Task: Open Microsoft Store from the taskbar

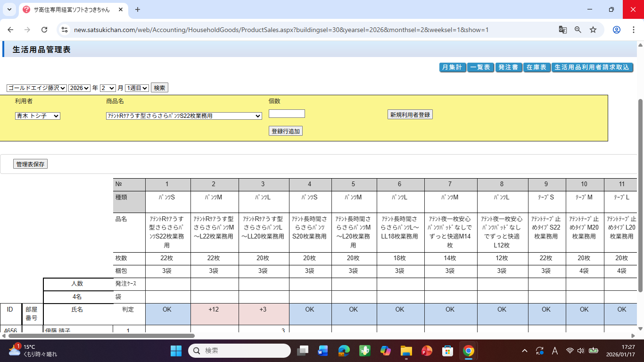Action: [x=447, y=351]
